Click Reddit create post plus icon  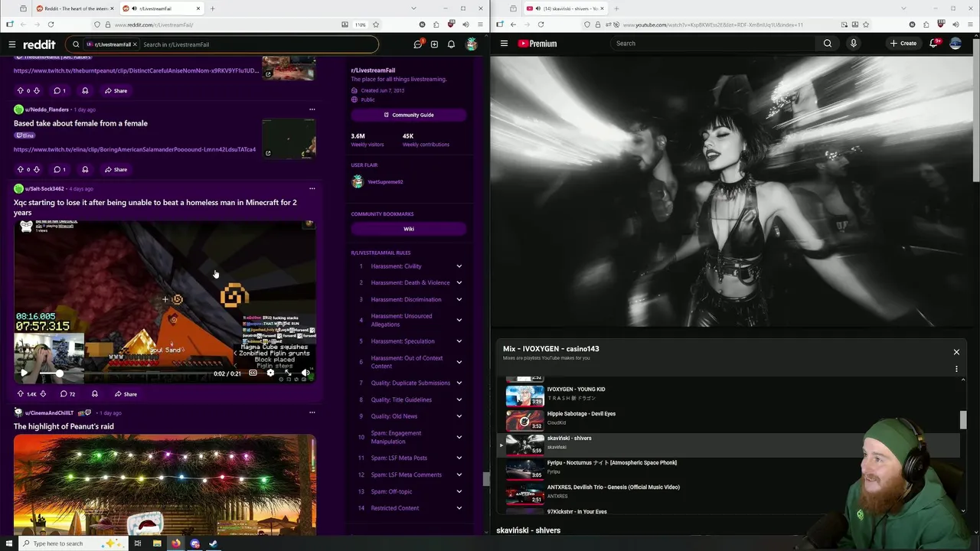(434, 44)
